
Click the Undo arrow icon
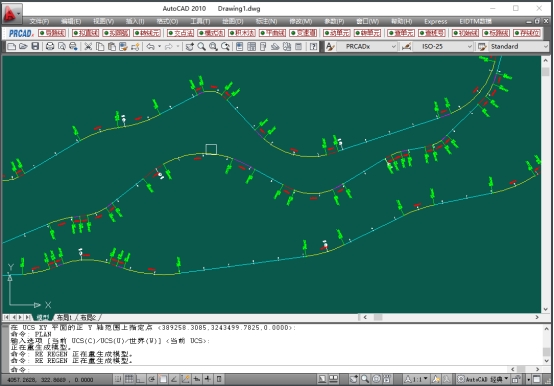[x=151, y=46]
